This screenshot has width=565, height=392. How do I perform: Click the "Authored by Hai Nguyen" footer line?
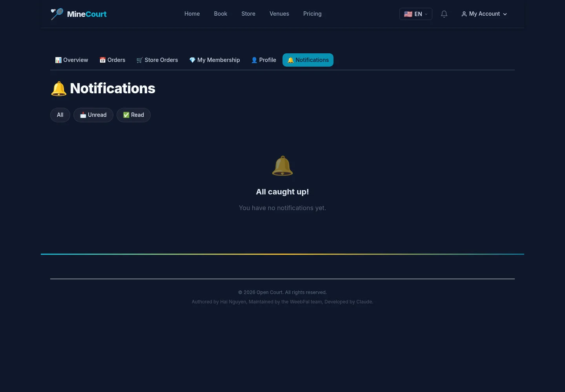coord(282,302)
